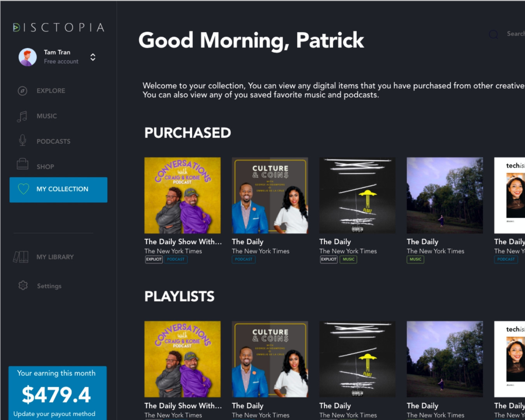Select the UFO Float album in Purchased
Image resolution: width=525 pixels, height=420 pixels.
tap(357, 195)
